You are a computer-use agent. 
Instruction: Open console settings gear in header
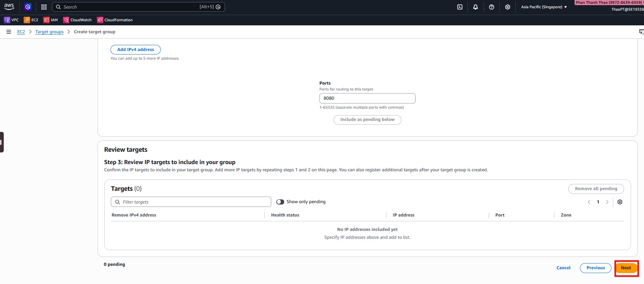pyautogui.click(x=507, y=7)
